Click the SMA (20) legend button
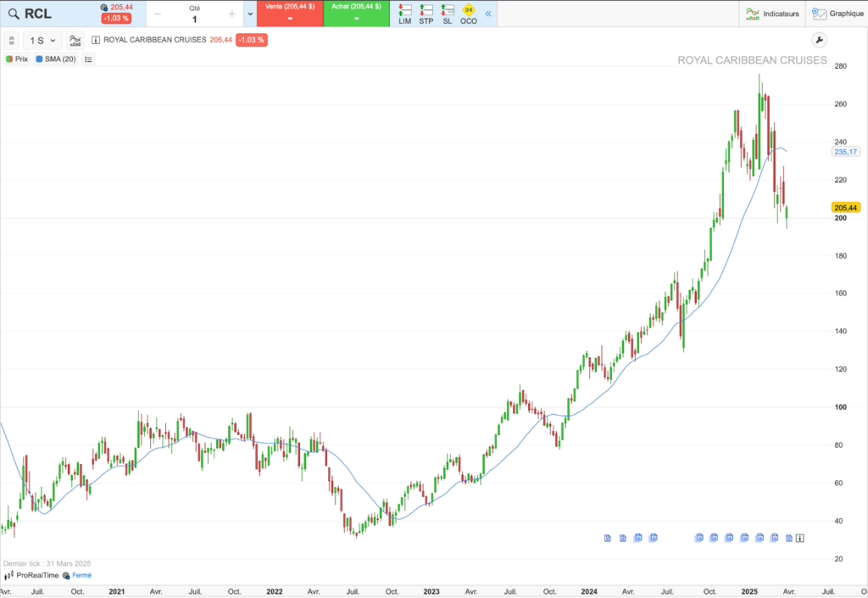Screen dimensions: 868x598 coord(55,59)
